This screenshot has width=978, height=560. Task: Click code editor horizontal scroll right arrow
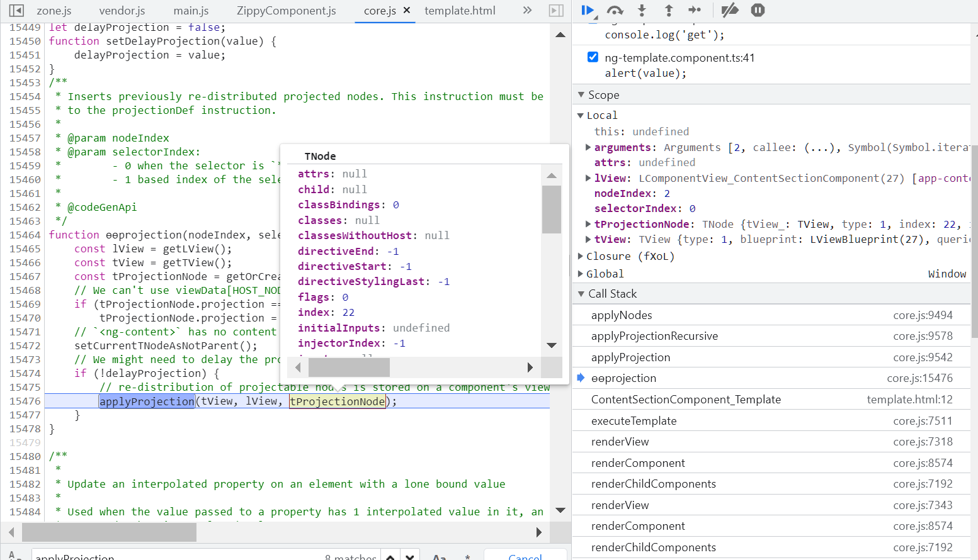(x=539, y=532)
